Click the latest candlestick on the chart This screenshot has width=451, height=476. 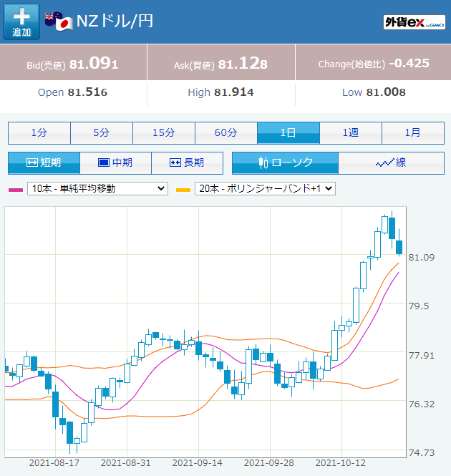pos(399,247)
